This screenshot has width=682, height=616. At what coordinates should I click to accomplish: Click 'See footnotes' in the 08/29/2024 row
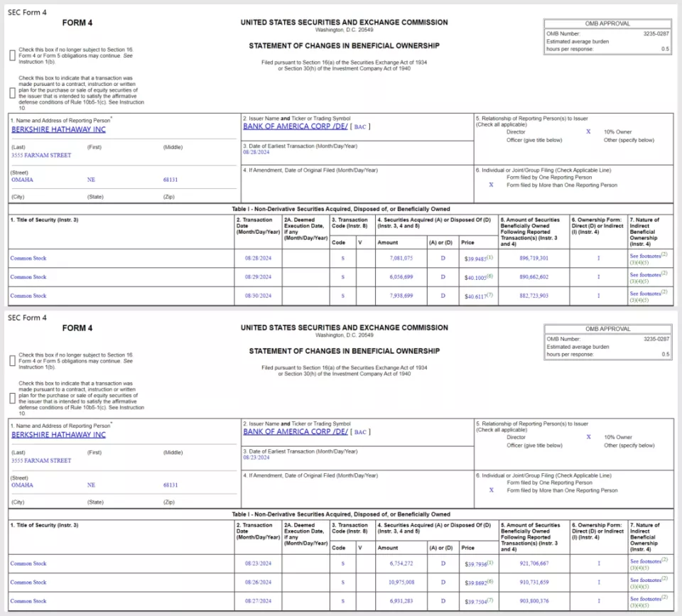tap(645, 275)
